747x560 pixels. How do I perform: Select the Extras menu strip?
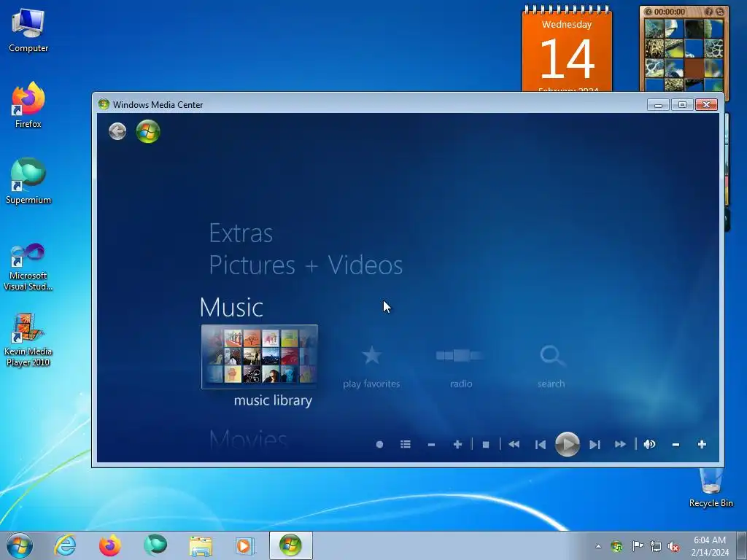(241, 233)
